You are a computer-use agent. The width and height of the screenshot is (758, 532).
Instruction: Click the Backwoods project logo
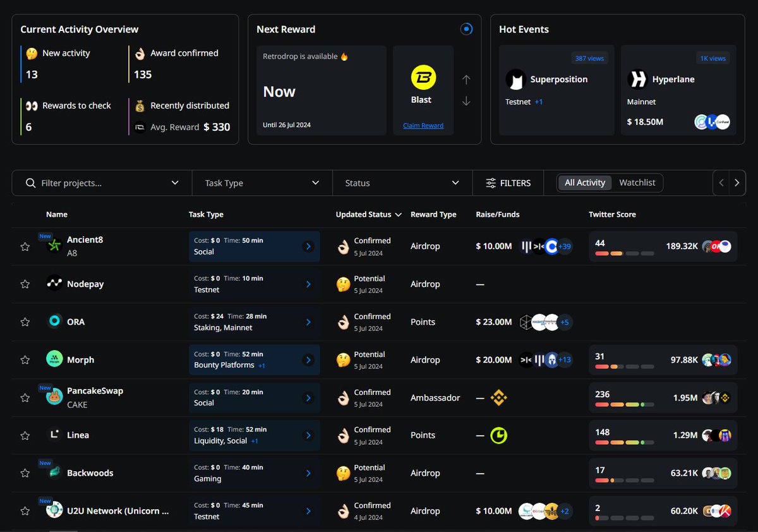click(x=54, y=473)
